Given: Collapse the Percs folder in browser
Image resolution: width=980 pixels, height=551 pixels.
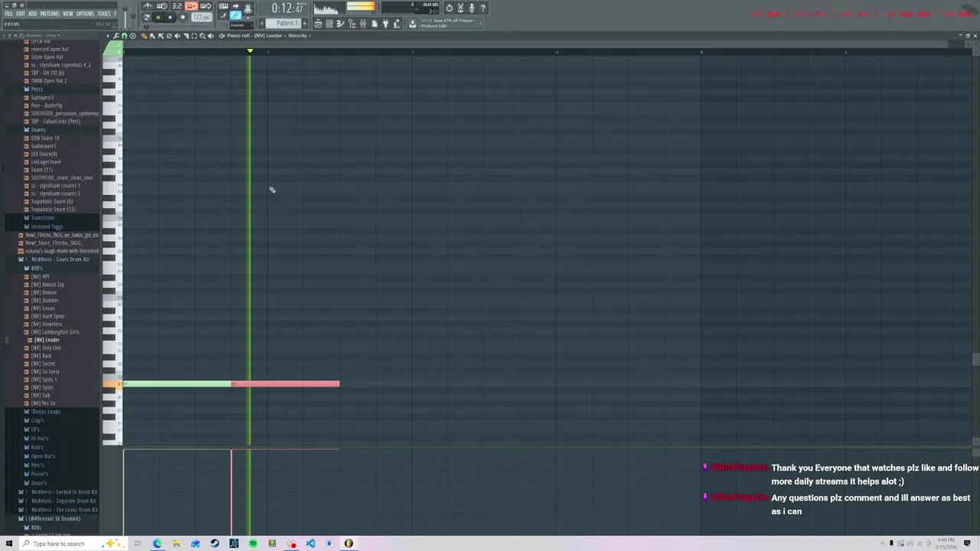Looking at the screenshot, I should pos(36,90).
